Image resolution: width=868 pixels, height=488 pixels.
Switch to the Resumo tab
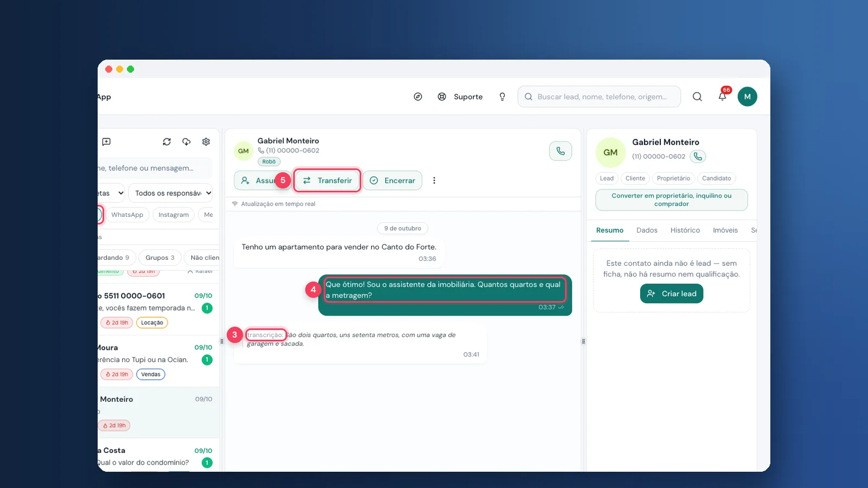pyautogui.click(x=610, y=230)
